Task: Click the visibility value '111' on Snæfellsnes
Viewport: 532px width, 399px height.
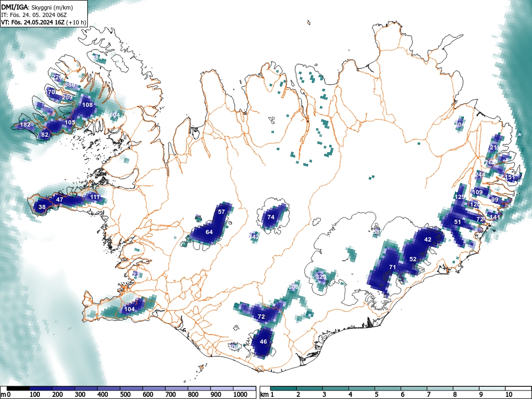Action: coord(95,197)
